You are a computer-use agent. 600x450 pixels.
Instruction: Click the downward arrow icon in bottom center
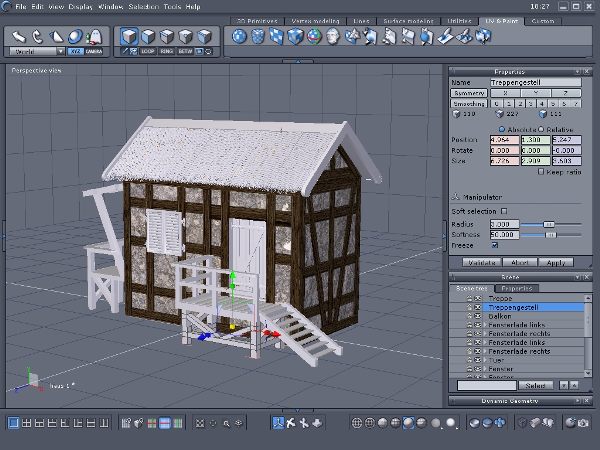click(317, 423)
